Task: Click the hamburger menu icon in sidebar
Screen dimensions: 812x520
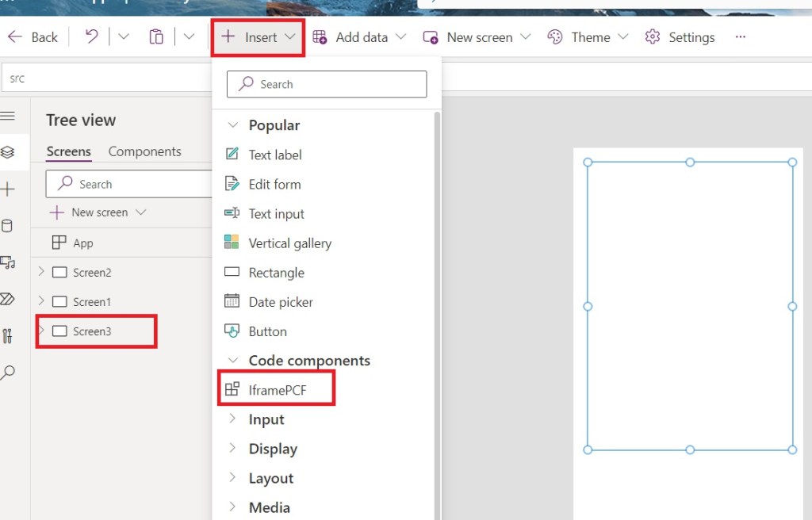Action: click(x=8, y=116)
